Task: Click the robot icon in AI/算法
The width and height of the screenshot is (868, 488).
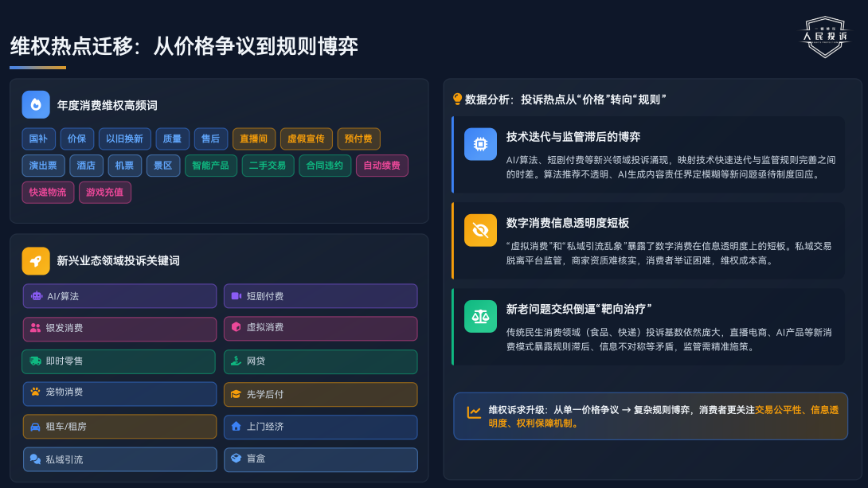Action: pos(37,296)
